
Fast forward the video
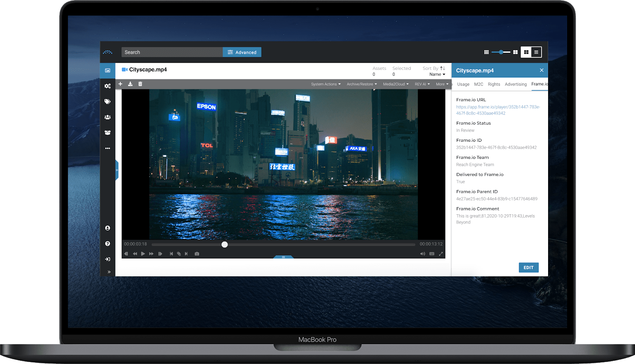click(151, 254)
